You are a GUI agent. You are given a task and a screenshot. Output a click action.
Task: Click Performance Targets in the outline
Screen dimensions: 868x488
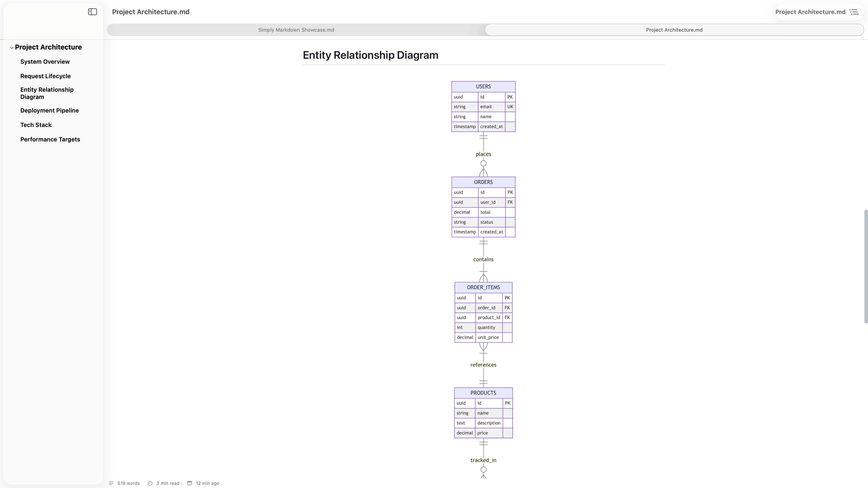pos(50,139)
